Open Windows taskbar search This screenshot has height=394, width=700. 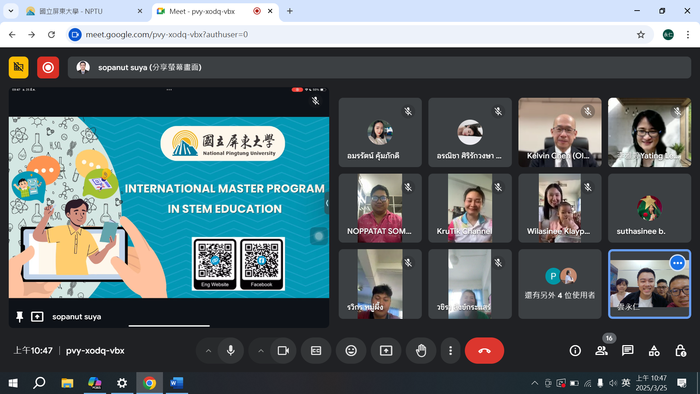(39, 383)
